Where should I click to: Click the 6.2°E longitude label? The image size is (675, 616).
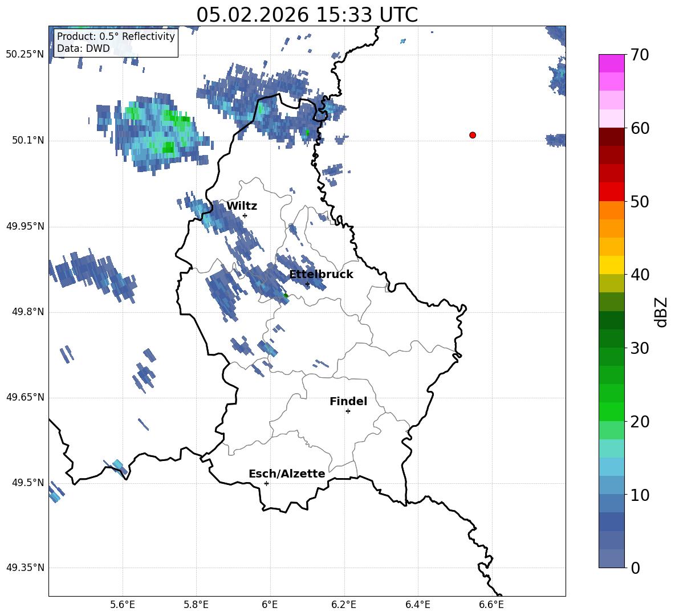344,605
